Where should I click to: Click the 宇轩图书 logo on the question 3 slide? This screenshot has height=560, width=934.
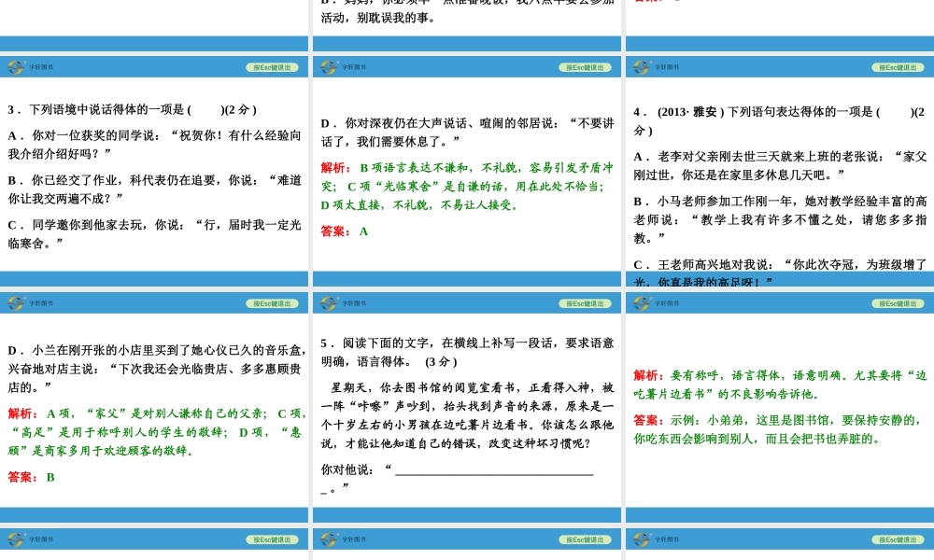[x=31, y=67]
